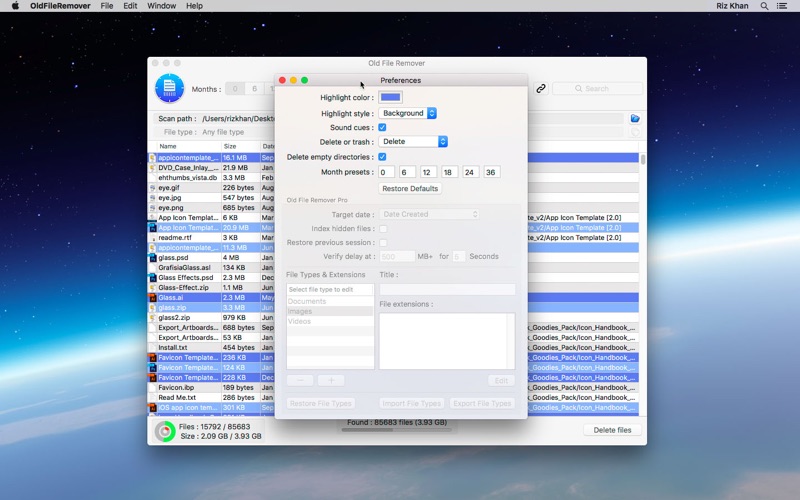Open Riz Khan user menu
This screenshot has width=800, height=500.
[x=732, y=6]
